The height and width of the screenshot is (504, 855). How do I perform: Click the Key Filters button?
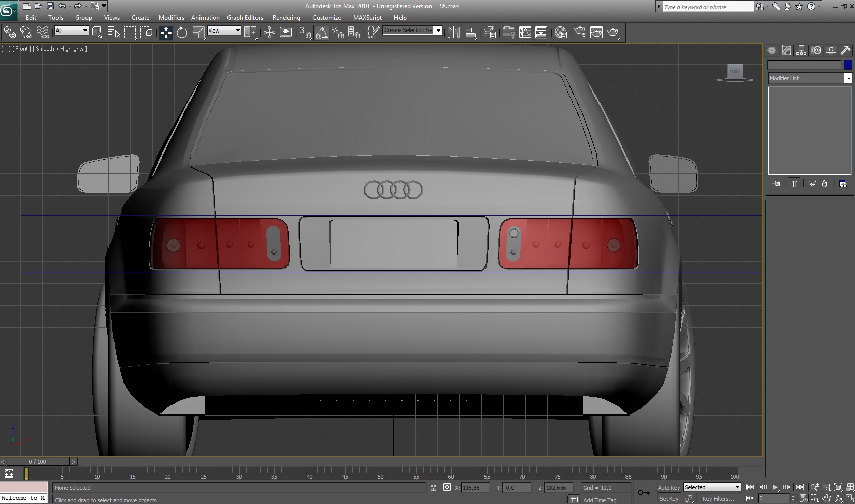click(718, 499)
